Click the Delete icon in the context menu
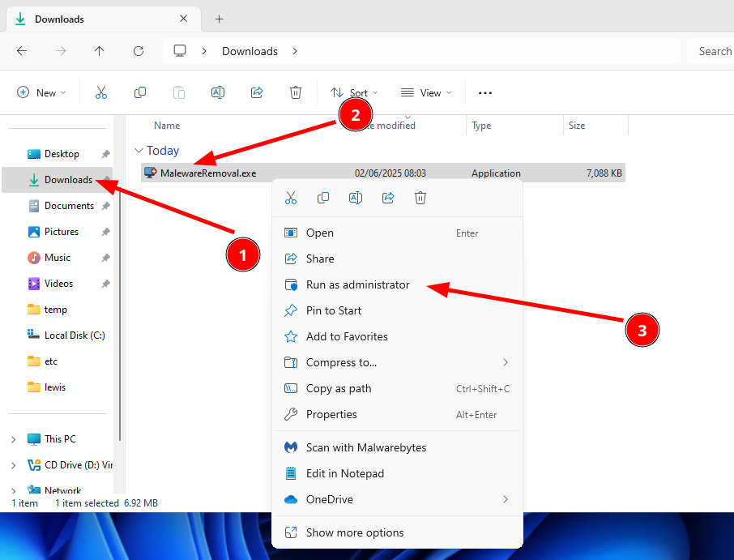Viewport: 734px width, 560px height. (x=420, y=198)
